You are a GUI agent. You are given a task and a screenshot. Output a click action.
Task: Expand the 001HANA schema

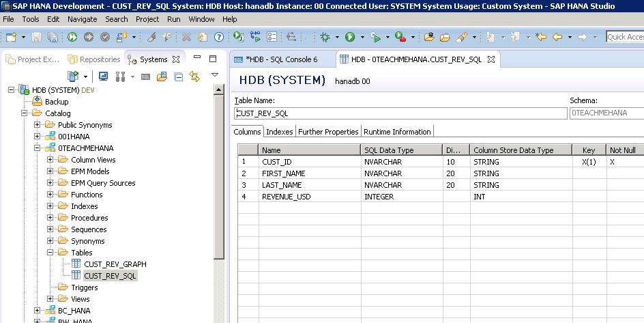(37, 136)
